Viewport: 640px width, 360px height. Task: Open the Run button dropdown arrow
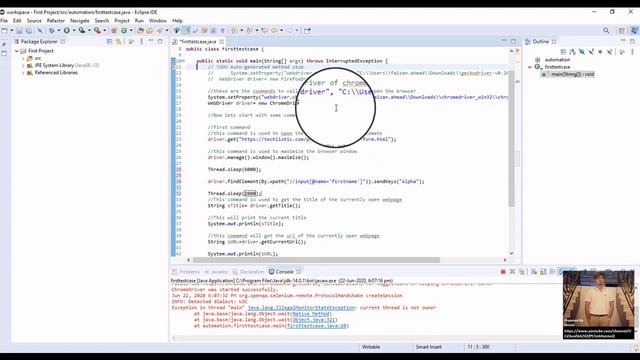74,31
